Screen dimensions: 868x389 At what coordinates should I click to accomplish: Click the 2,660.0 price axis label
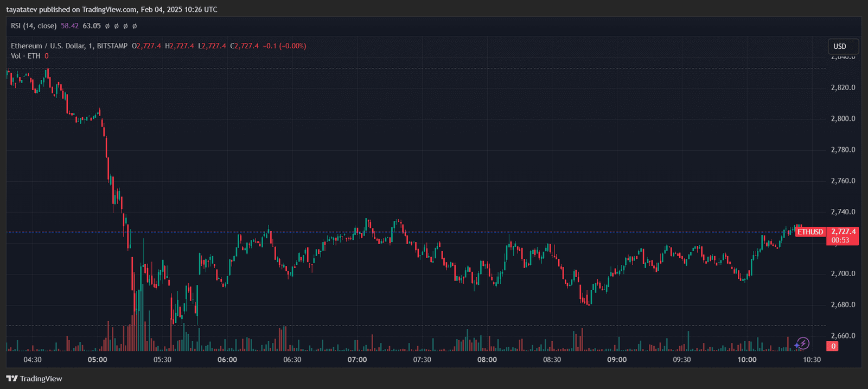[843, 336]
